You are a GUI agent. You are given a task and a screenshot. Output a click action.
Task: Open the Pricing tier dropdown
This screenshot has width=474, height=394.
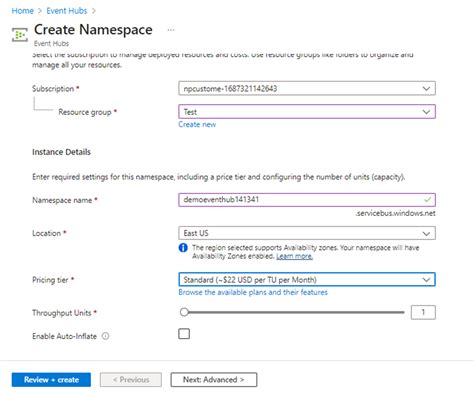(307, 279)
